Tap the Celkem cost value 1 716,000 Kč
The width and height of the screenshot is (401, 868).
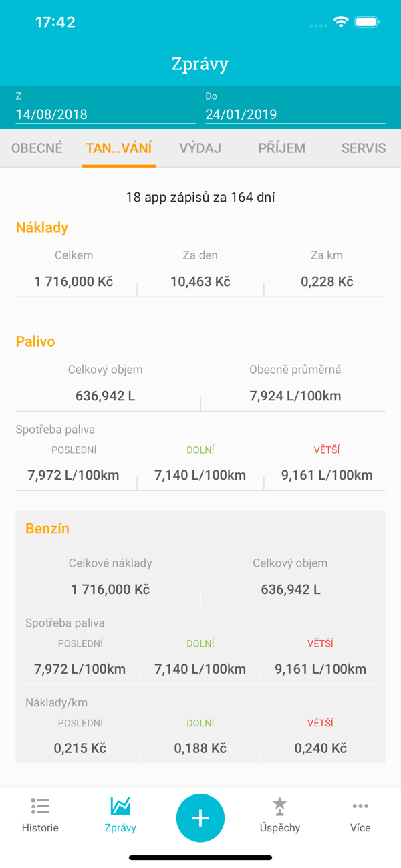74,282
